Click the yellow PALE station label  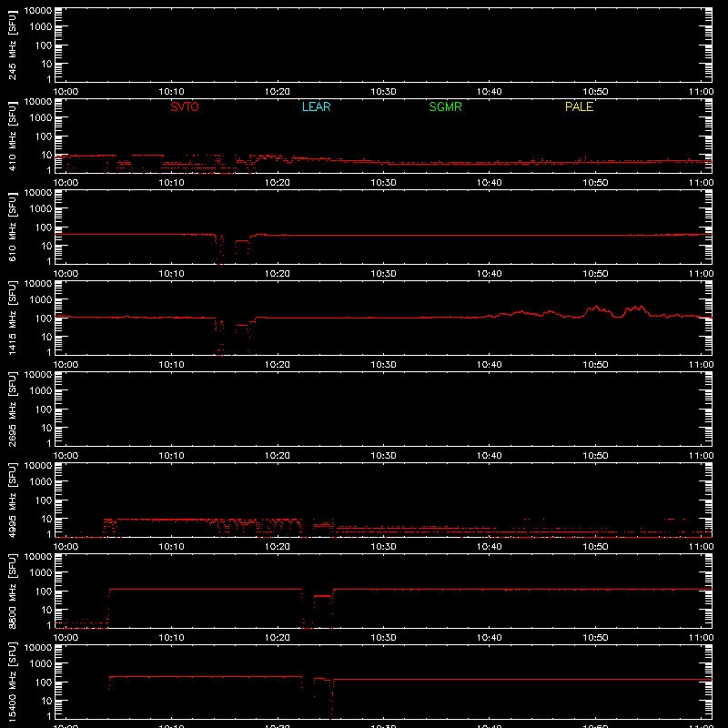click(579, 106)
